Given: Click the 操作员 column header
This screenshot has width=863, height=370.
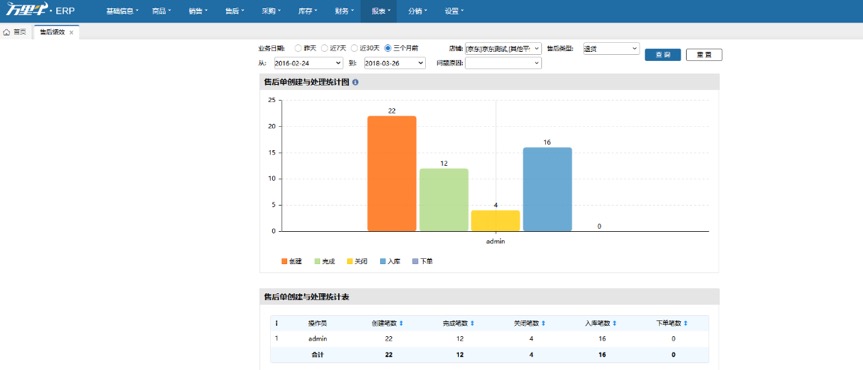Looking at the screenshot, I should click(318, 323).
